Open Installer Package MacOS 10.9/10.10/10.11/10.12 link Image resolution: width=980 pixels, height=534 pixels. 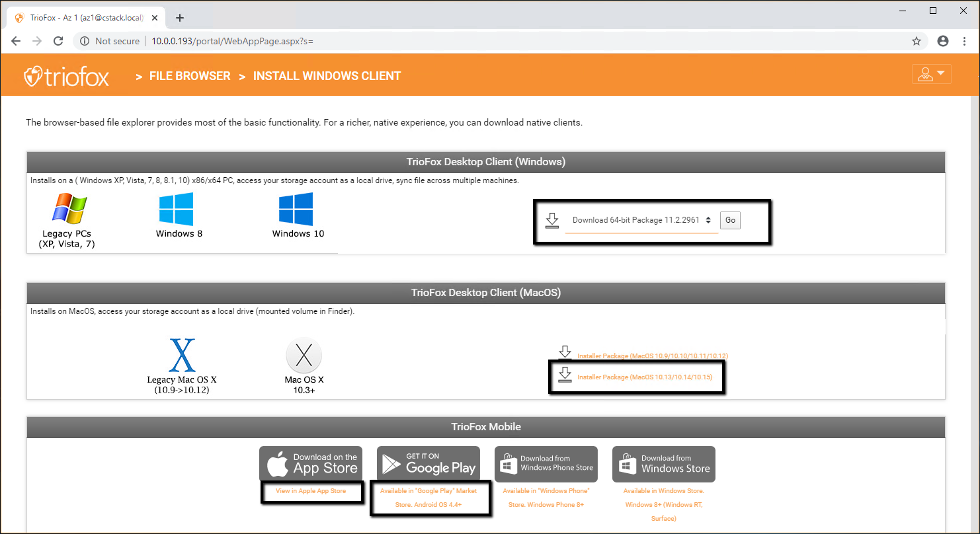click(653, 356)
